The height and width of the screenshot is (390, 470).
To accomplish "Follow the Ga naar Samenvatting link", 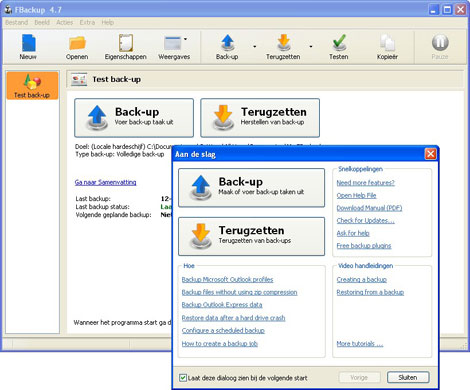I will coord(105,182).
